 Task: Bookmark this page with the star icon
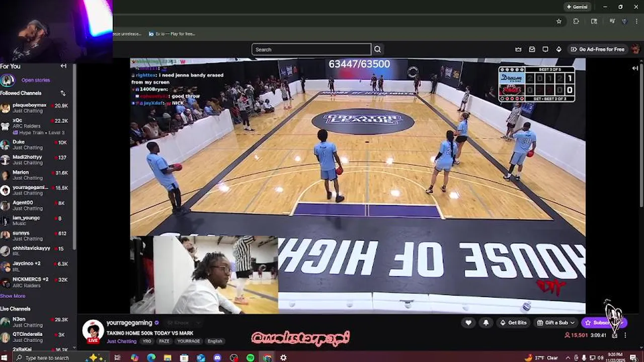[559, 21]
